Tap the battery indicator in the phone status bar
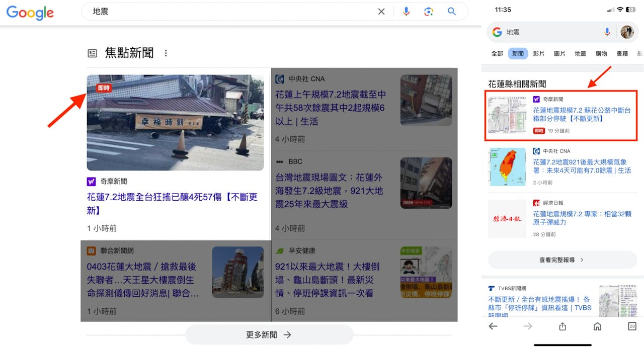 [631, 10]
